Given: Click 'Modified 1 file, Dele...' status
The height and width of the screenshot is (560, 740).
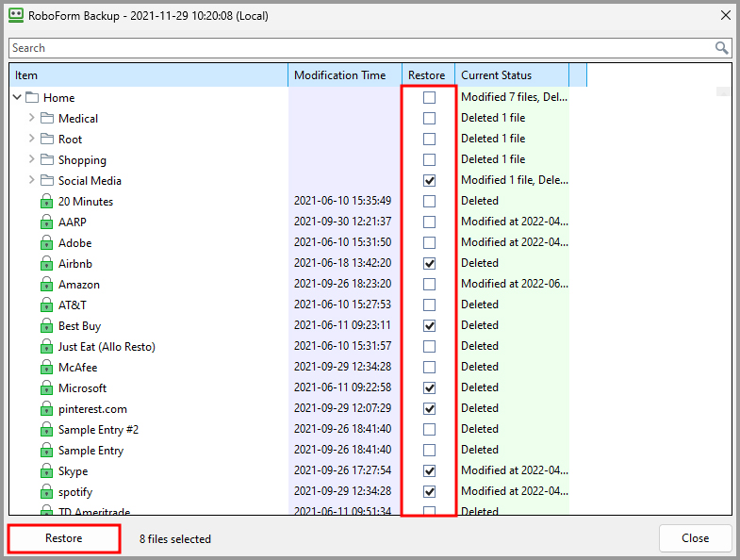Looking at the screenshot, I should (x=515, y=180).
